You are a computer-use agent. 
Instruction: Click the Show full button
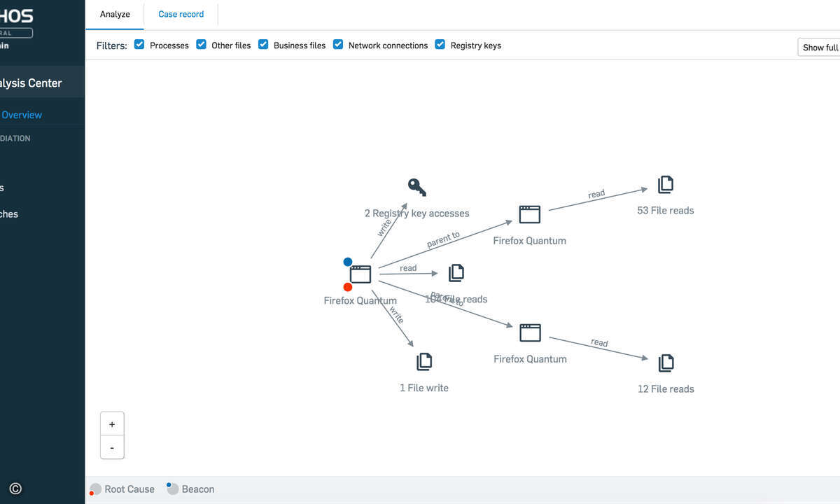tap(819, 48)
